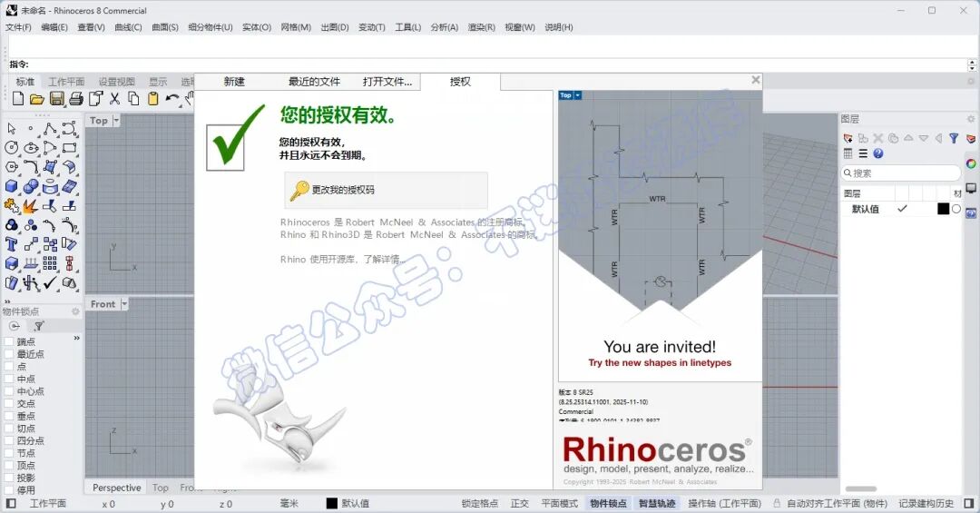The width and height of the screenshot is (980, 513).
Task: Click the puzzle piece Join tool
Action: 11,206
